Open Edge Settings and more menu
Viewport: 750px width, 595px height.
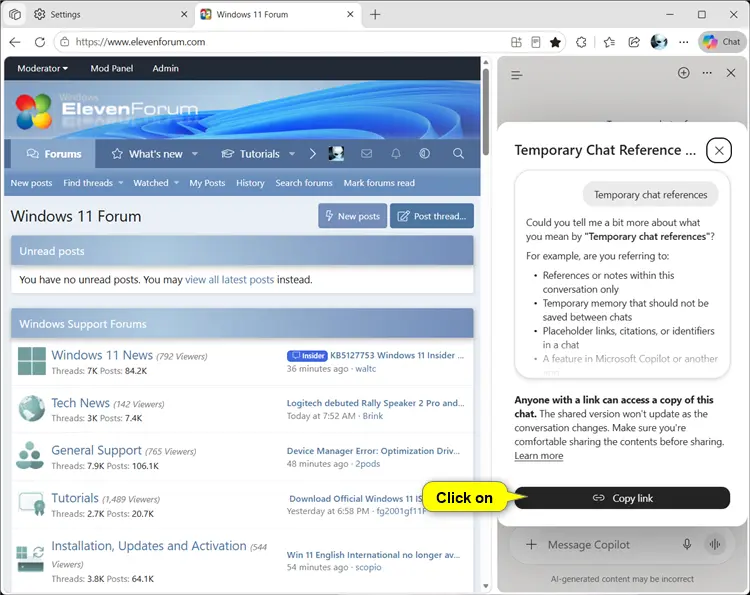click(x=684, y=42)
